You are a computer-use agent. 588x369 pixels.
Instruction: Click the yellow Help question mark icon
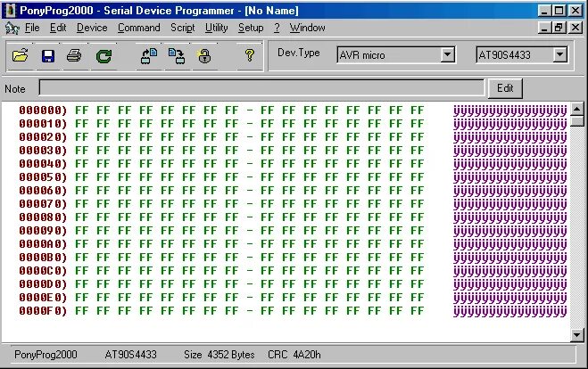pos(249,56)
